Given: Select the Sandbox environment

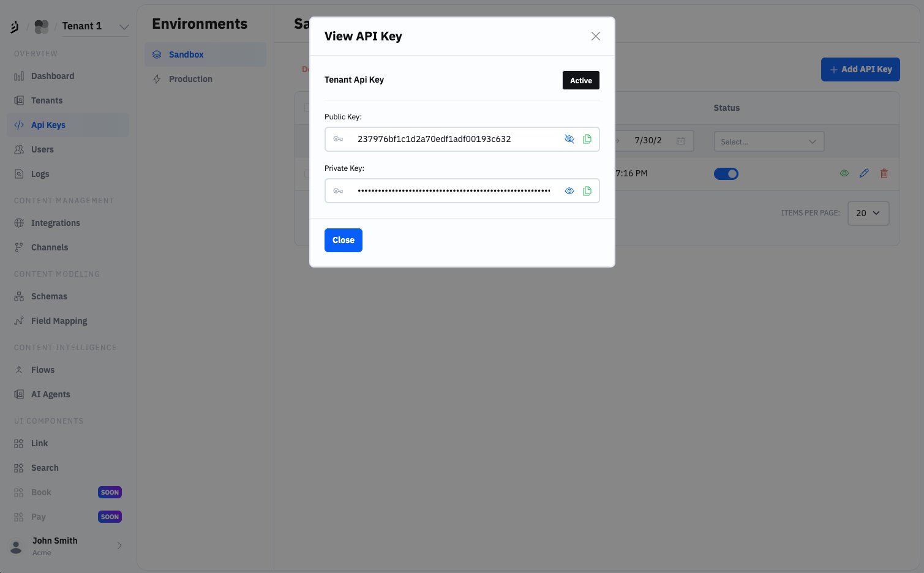Looking at the screenshot, I should [186, 54].
